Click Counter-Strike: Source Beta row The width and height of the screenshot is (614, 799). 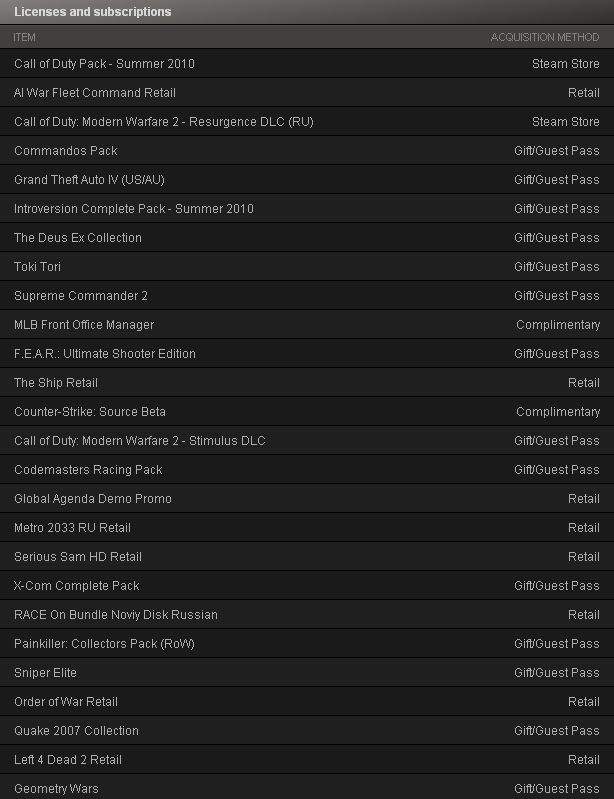[x=307, y=412]
